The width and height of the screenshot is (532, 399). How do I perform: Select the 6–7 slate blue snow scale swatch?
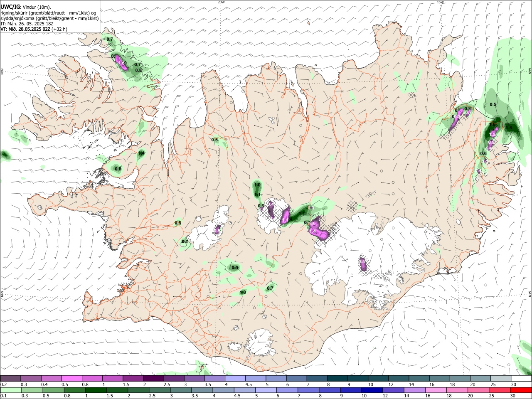[296, 379]
